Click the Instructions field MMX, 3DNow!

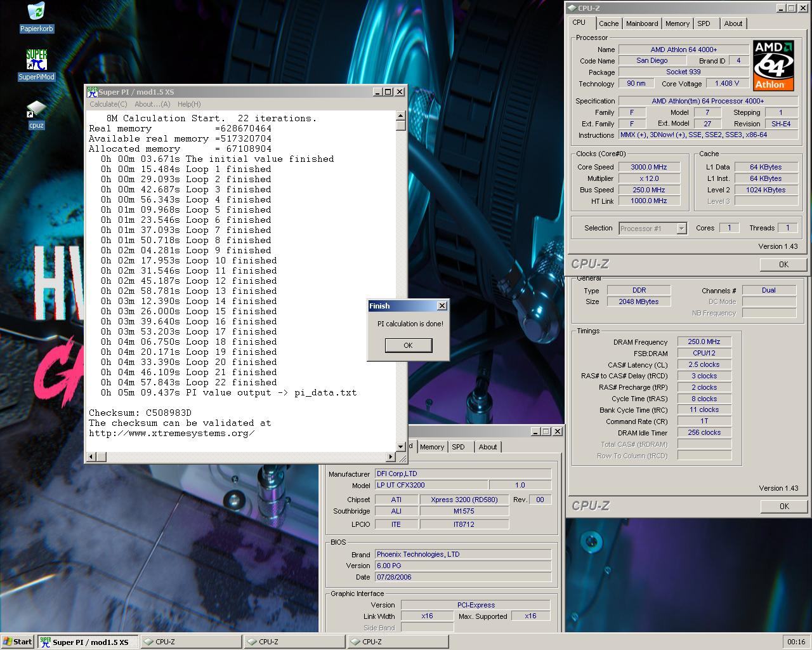[708, 135]
